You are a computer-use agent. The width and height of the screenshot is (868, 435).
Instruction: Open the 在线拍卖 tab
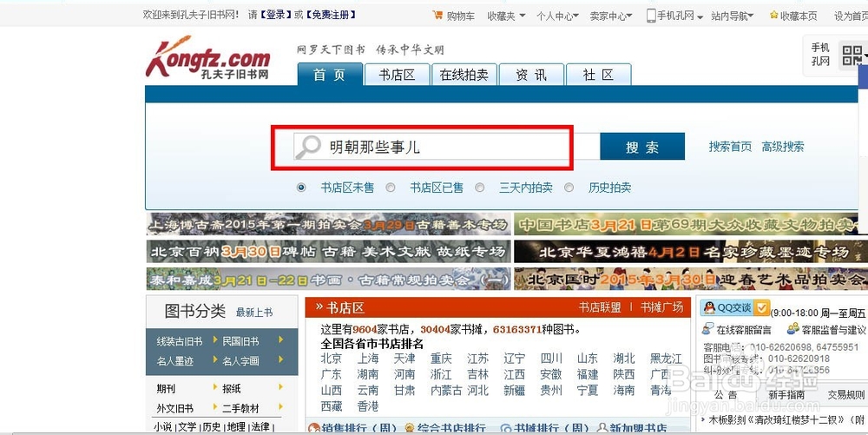click(464, 75)
